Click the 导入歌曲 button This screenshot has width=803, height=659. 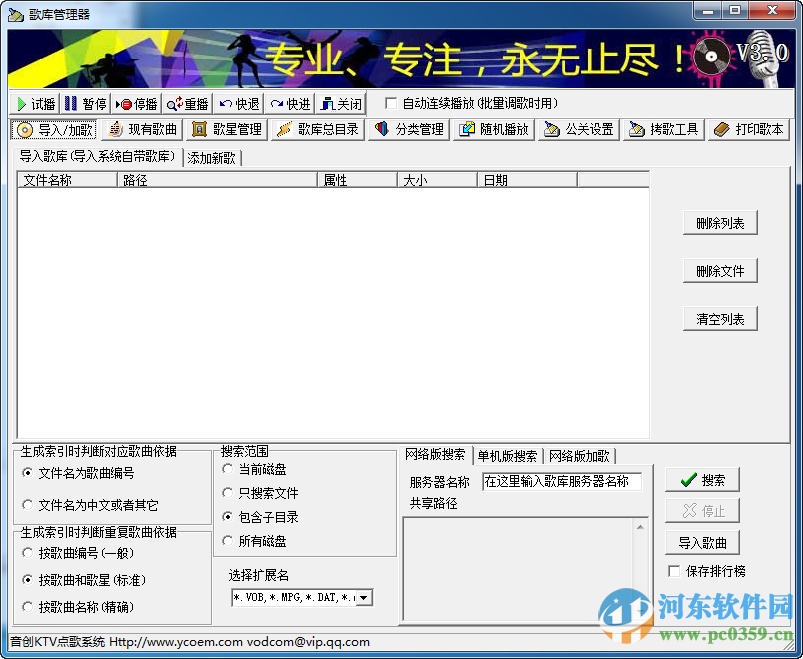[702, 543]
